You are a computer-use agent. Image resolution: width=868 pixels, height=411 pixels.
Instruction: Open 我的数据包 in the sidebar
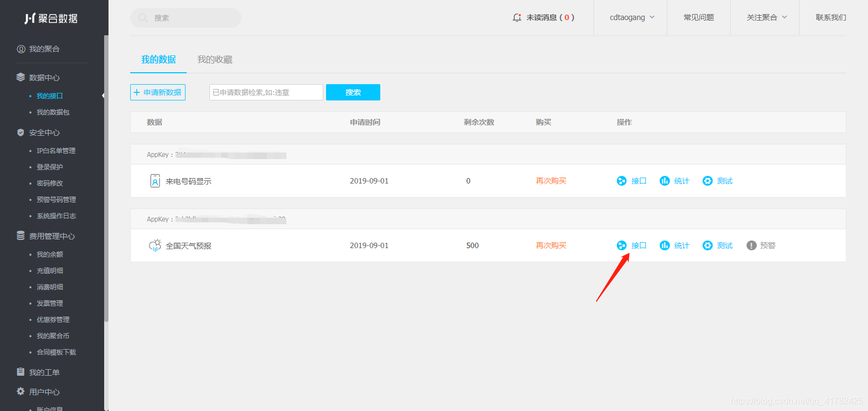[53, 112]
